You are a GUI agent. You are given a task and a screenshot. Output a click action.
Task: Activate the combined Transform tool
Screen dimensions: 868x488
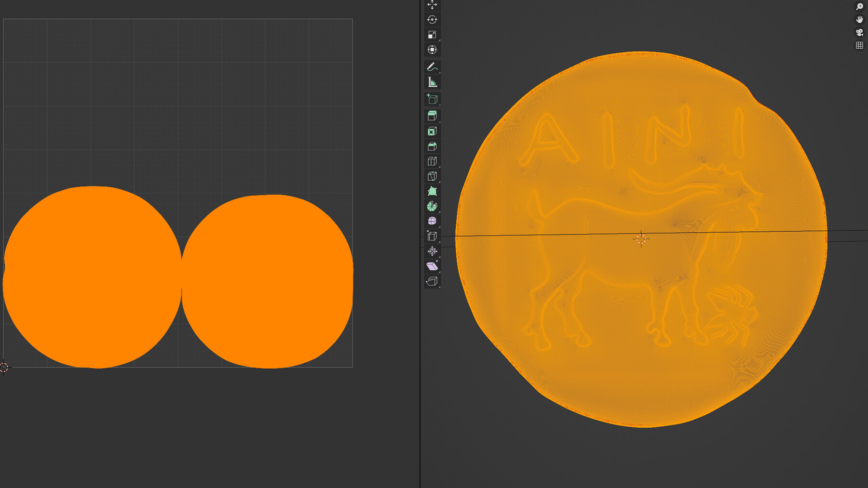[432, 50]
